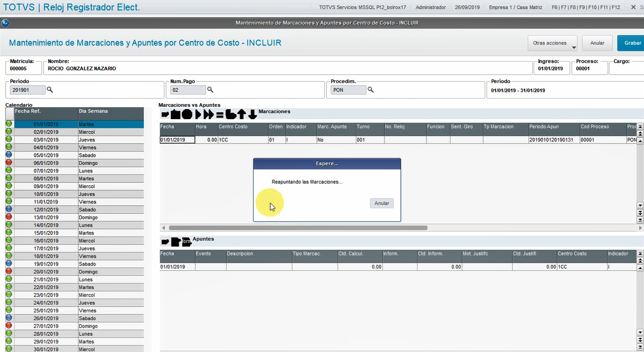644x352 pixels.
Task: Click Anular in the Espere dialog
Action: click(x=382, y=203)
